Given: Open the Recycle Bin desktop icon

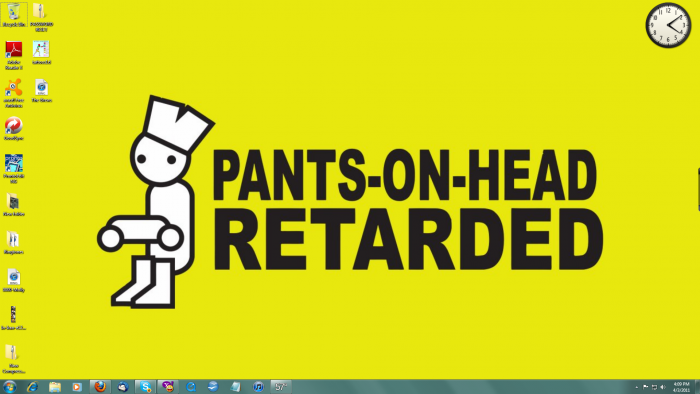Looking at the screenshot, I should [x=14, y=15].
